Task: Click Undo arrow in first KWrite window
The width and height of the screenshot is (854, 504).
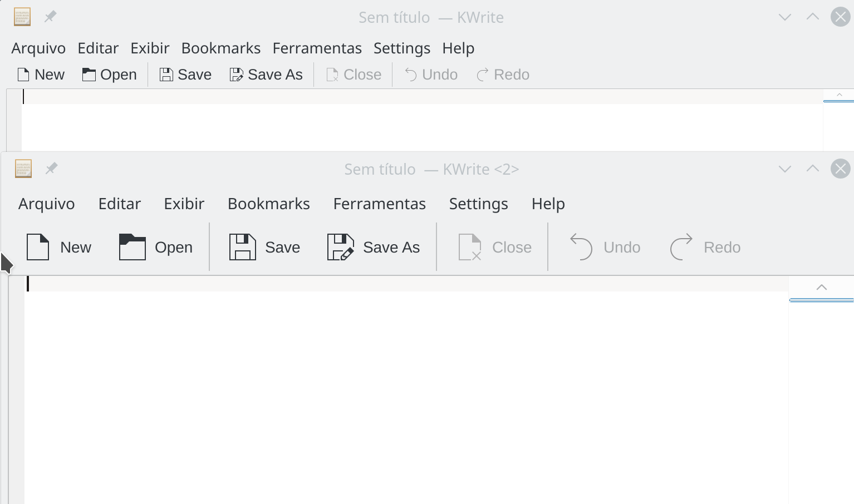Action: 411,75
